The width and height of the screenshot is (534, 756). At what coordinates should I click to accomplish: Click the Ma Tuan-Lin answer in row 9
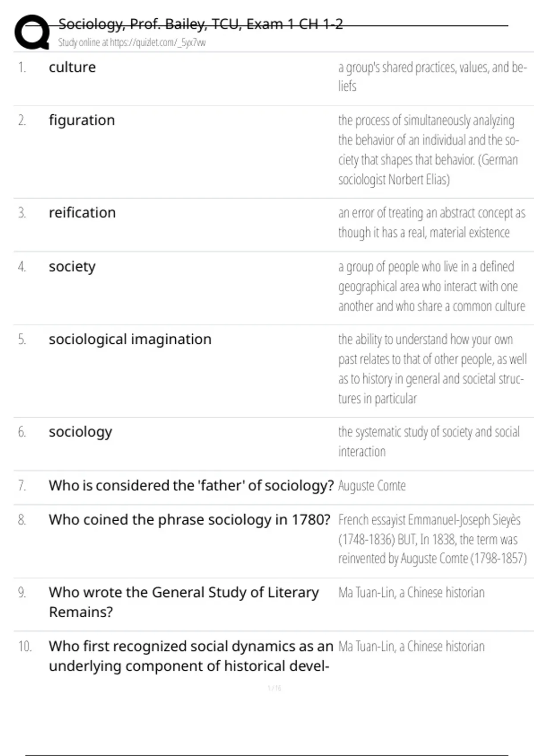411,592
